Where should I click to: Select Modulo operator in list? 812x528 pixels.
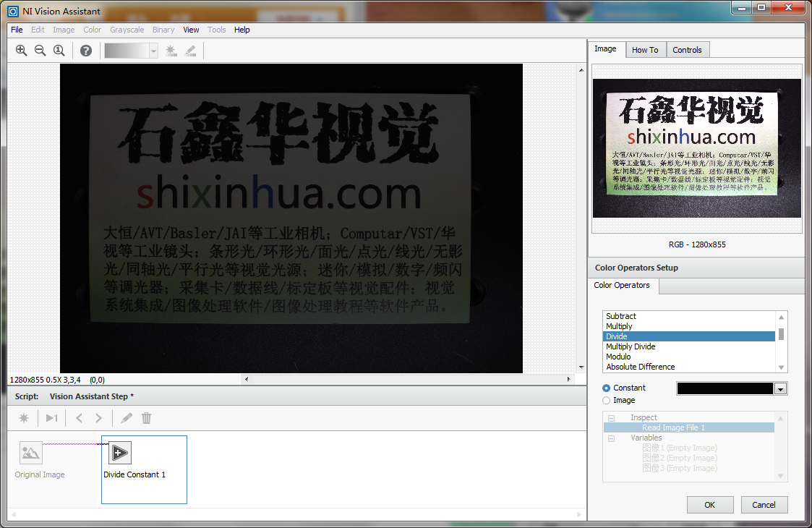[x=689, y=357]
